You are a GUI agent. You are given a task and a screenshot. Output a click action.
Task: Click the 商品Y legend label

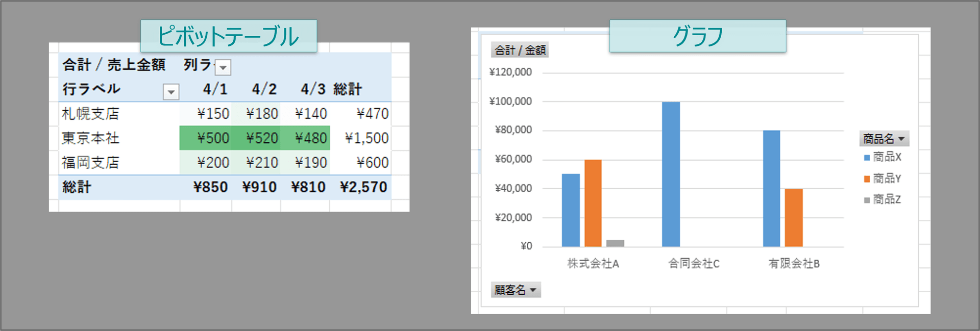coord(887,179)
